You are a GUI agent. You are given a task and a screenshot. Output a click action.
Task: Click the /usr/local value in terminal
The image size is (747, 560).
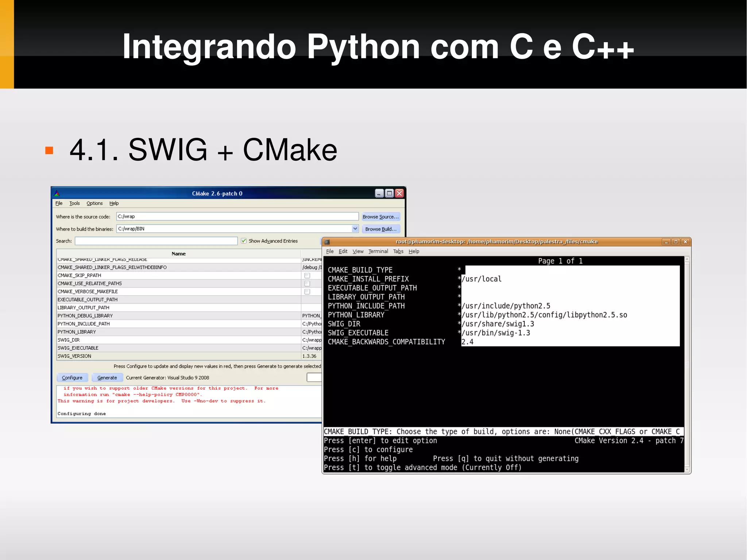(x=481, y=279)
